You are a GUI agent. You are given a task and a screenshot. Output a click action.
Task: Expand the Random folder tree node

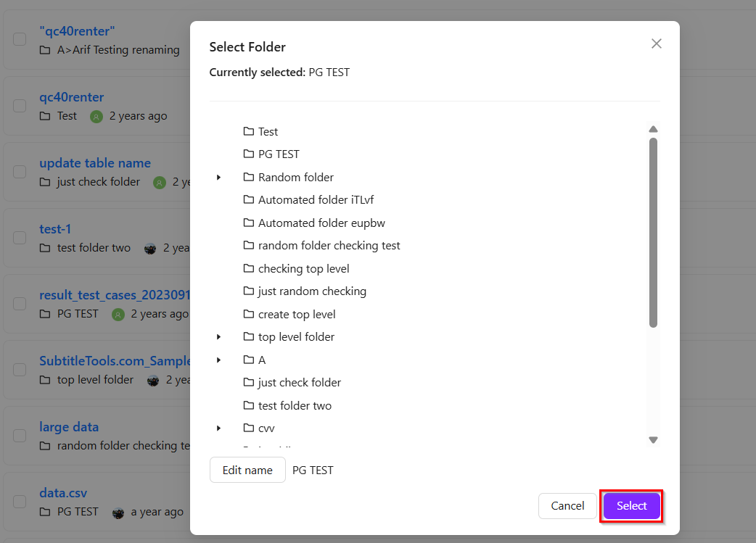(218, 178)
